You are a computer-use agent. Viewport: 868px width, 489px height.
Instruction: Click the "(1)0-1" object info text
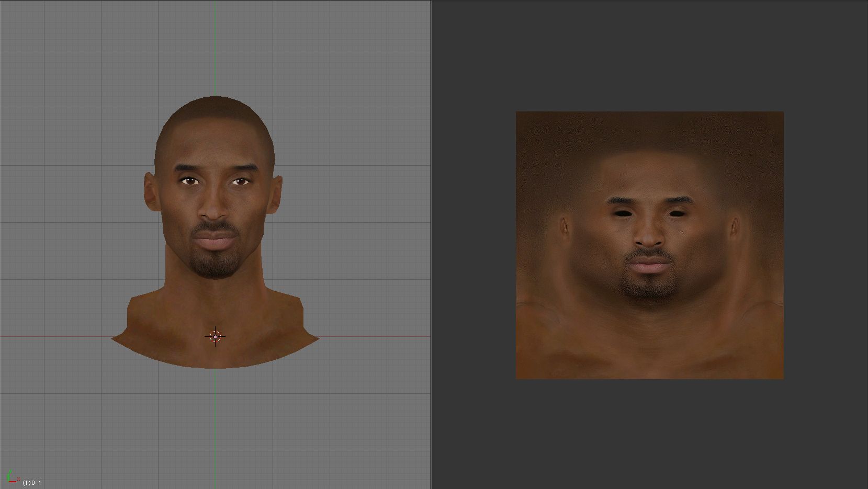(32, 483)
